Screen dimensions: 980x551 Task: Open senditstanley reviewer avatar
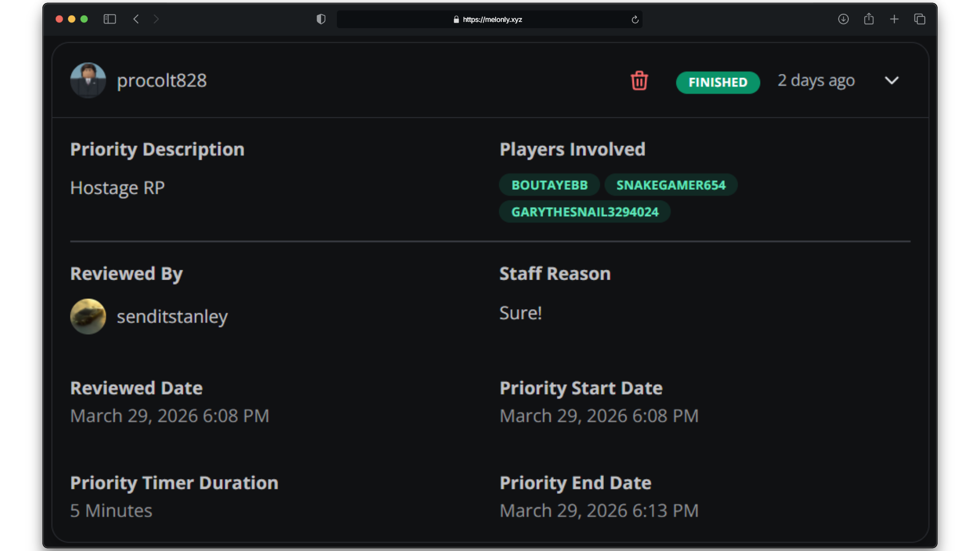coord(88,316)
